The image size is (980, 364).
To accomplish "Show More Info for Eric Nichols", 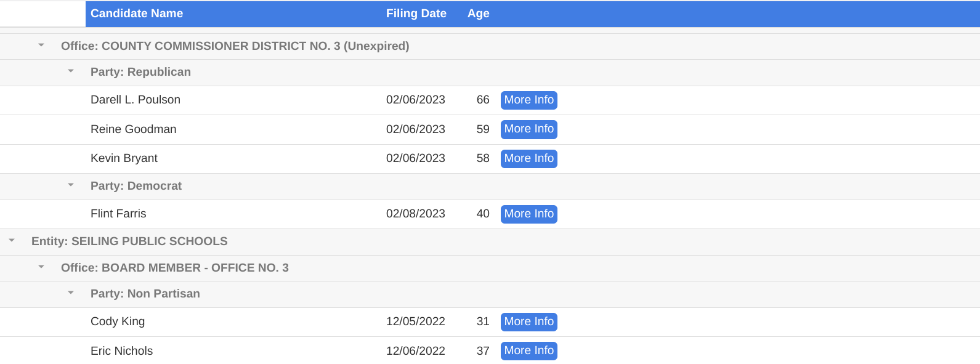I will tap(529, 350).
